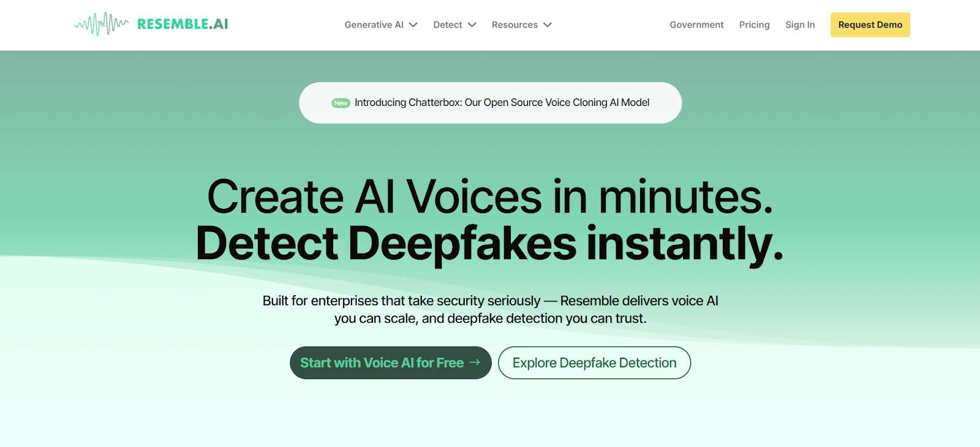Click the Resemble.AI waveform logo icon
980x447 pixels.
[x=102, y=24]
